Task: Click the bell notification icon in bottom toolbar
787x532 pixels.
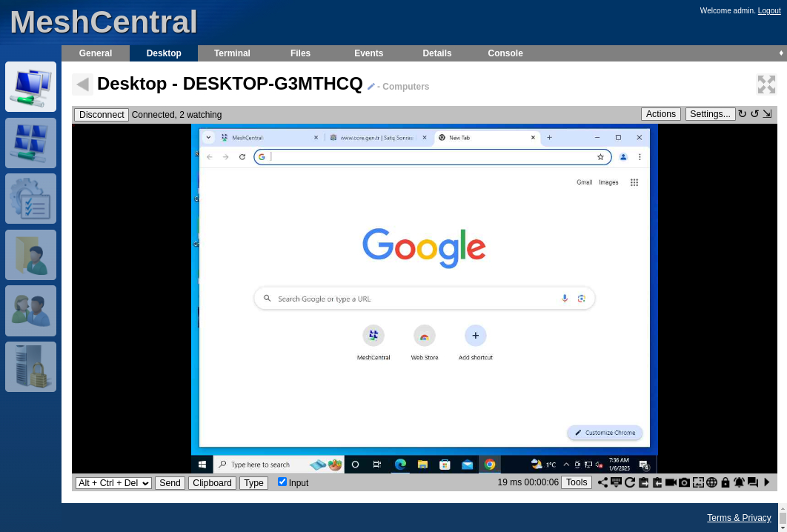Action: tap(739, 482)
